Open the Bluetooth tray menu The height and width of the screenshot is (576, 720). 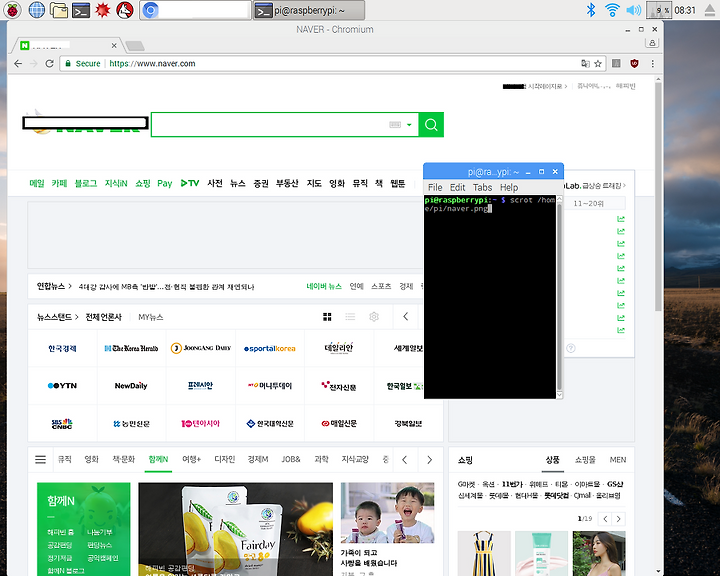(x=591, y=10)
